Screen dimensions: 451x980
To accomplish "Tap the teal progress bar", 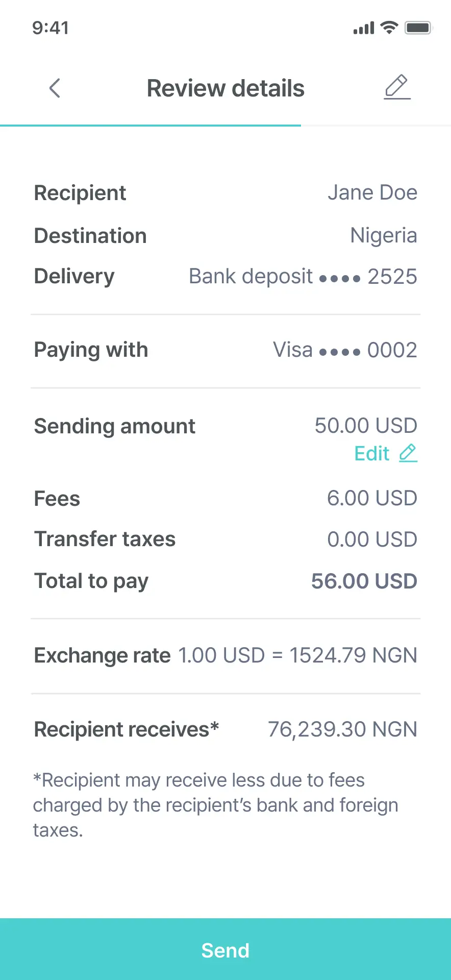I will coord(151,125).
